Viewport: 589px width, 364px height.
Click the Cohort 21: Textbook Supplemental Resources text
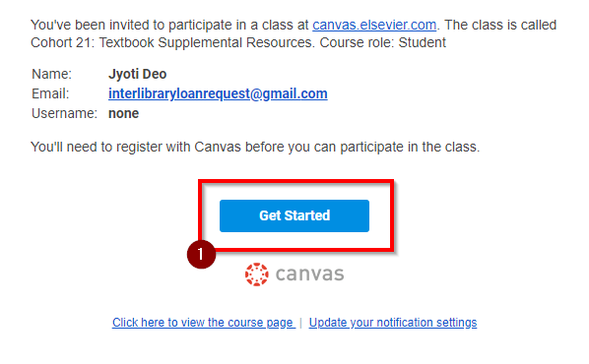(x=171, y=42)
